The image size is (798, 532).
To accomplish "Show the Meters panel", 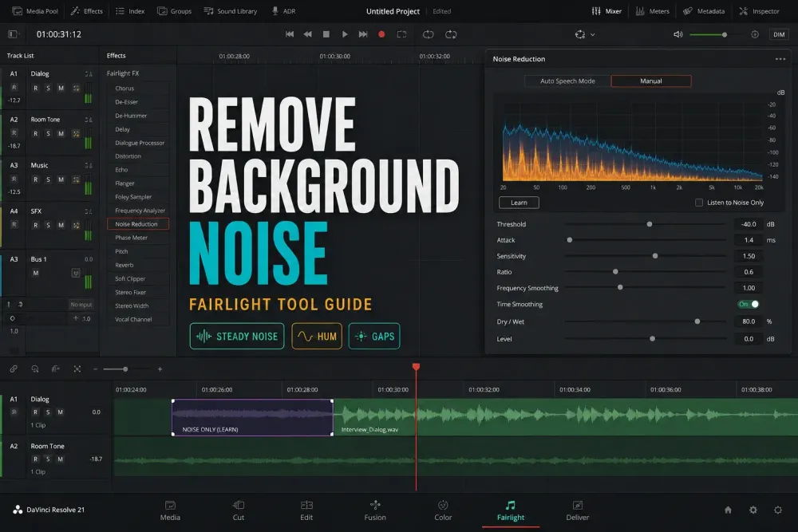I will point(653,10).
